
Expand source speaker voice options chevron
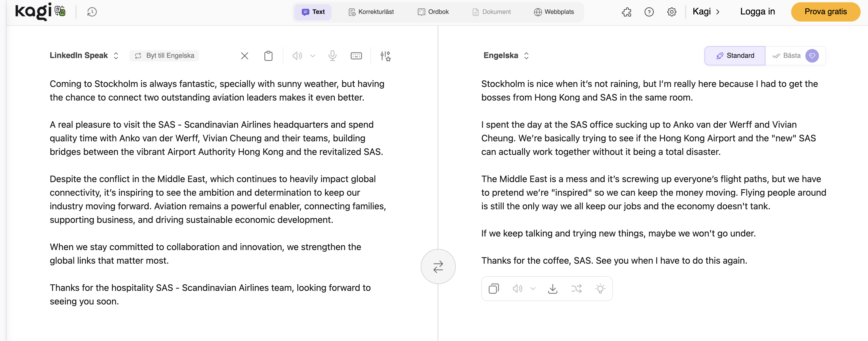coord(312,56)
